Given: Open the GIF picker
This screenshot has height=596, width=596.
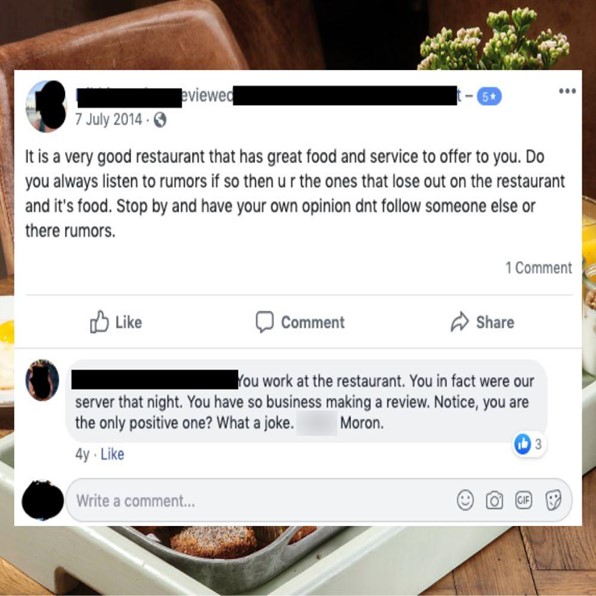Looking at the screenshot, I should click(523, 500).
